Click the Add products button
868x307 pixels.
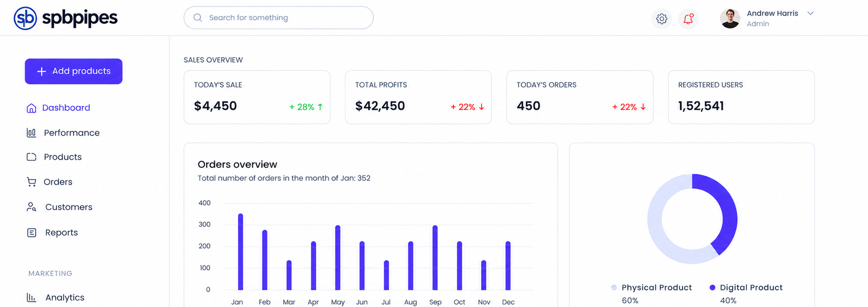point(74,71)
